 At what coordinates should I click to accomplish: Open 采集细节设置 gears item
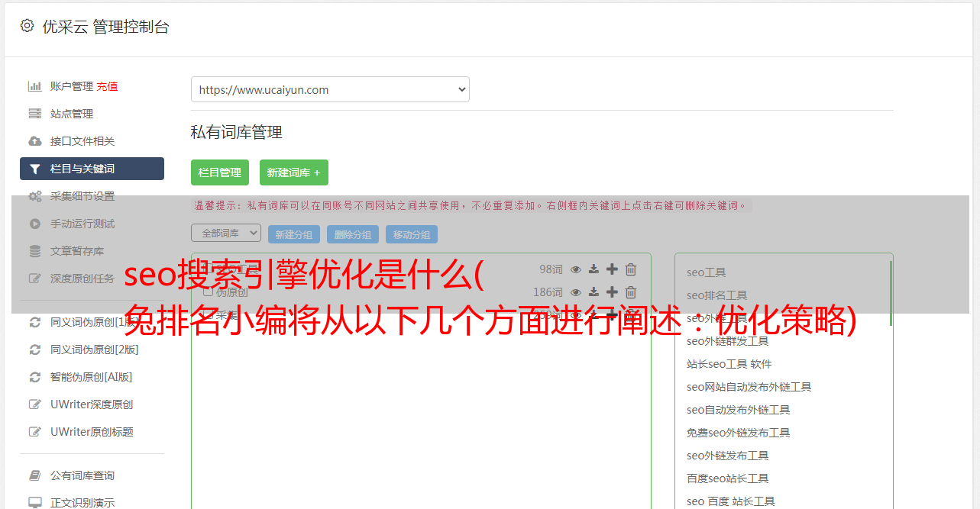coord(82,196)
